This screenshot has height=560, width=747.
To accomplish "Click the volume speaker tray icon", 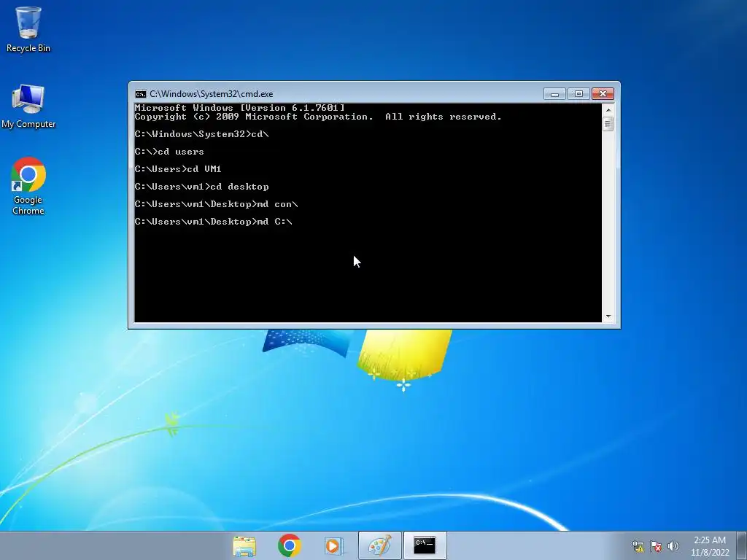I will click(x=673, y=546).
